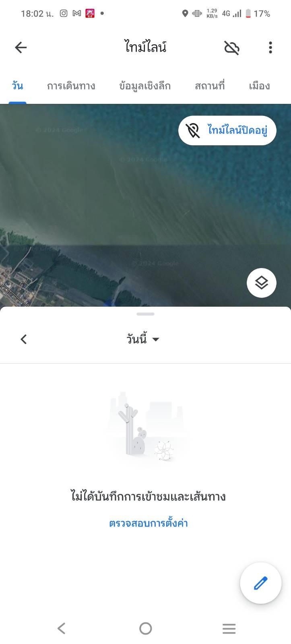Switch to the ข้อมูลเชิงลึก tab
The image size is (291, 644).
(x=145, y=86)
